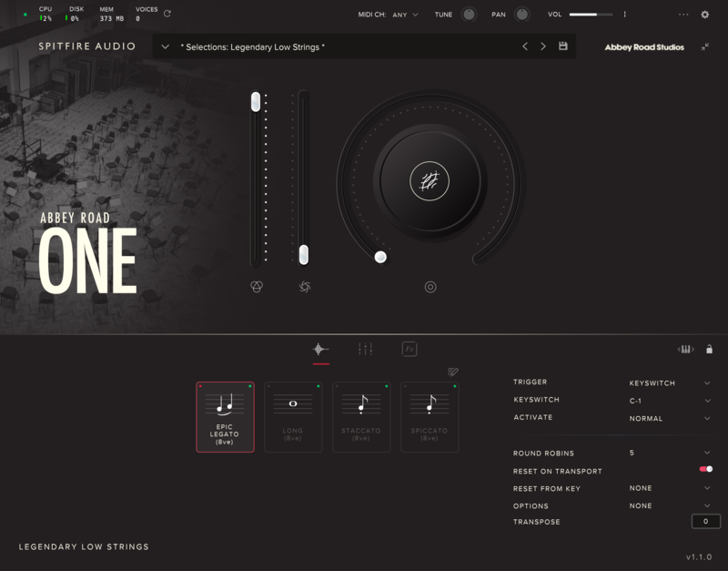This screenshot has height=571, width=728.
Task: Toggle green load dot on Long technique
Action: 318,386
